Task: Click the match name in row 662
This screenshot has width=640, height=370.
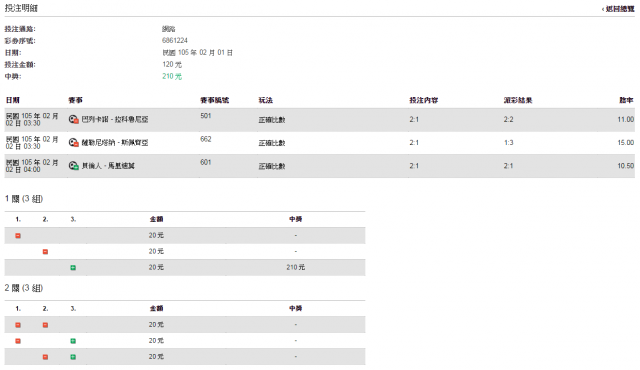Action: (x=115, y=143)
